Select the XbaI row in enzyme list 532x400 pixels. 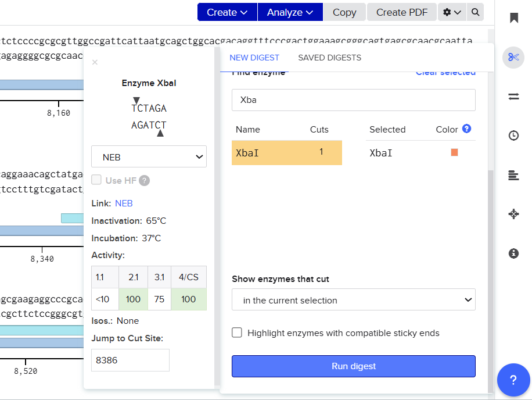tap(287, 153)
